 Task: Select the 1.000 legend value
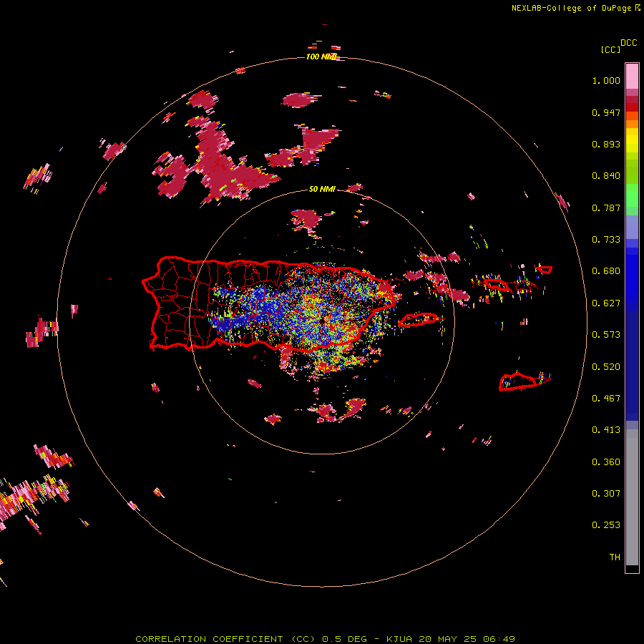coord(606,80)
